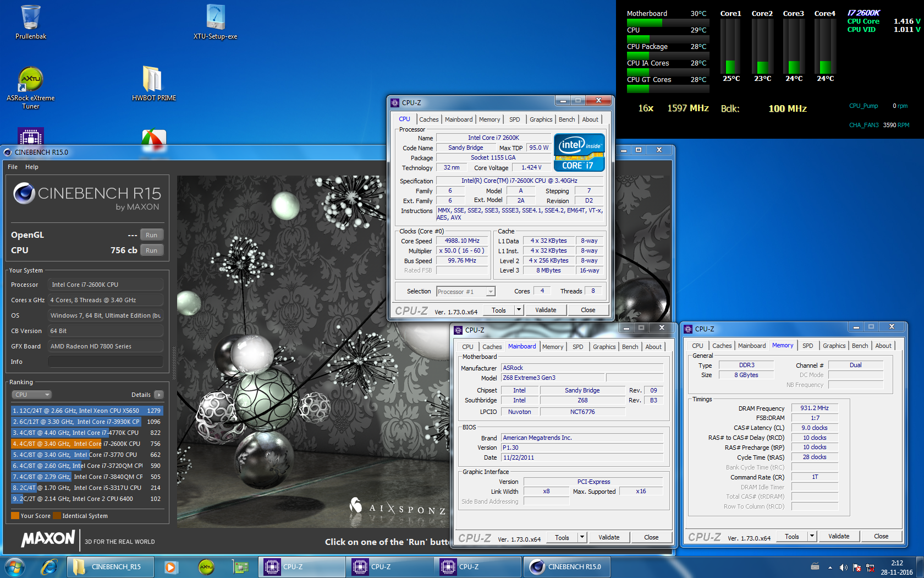
Task: Open the Help menu in Cinebench
Action: click(x=32, y=167)
